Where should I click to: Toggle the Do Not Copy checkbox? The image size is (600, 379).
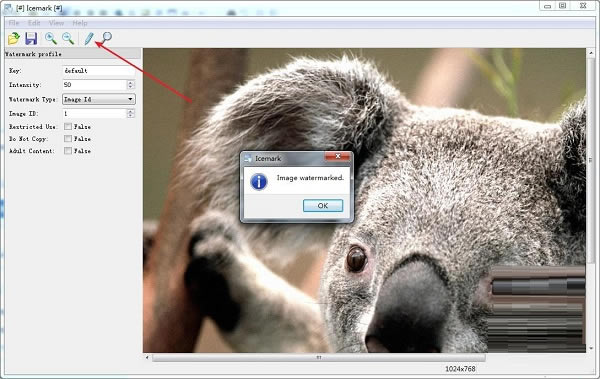[x=68, y=139]
